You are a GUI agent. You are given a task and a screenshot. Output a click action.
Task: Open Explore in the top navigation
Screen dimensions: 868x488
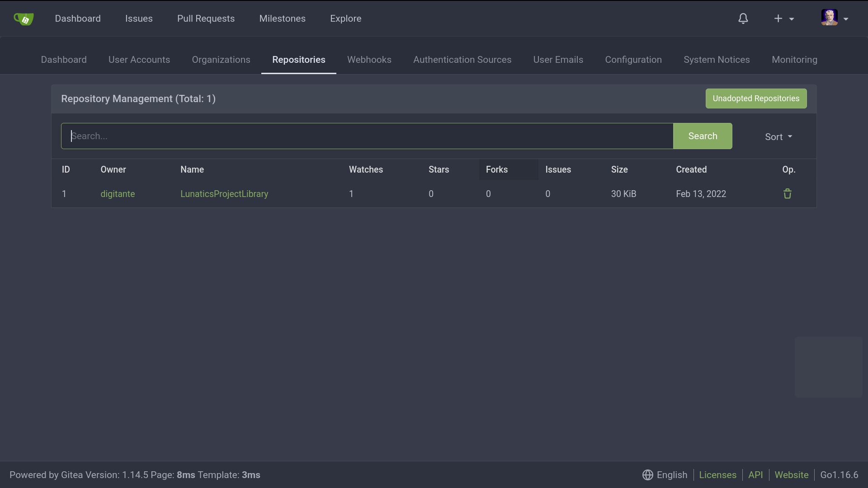click(x=345, y=19)
